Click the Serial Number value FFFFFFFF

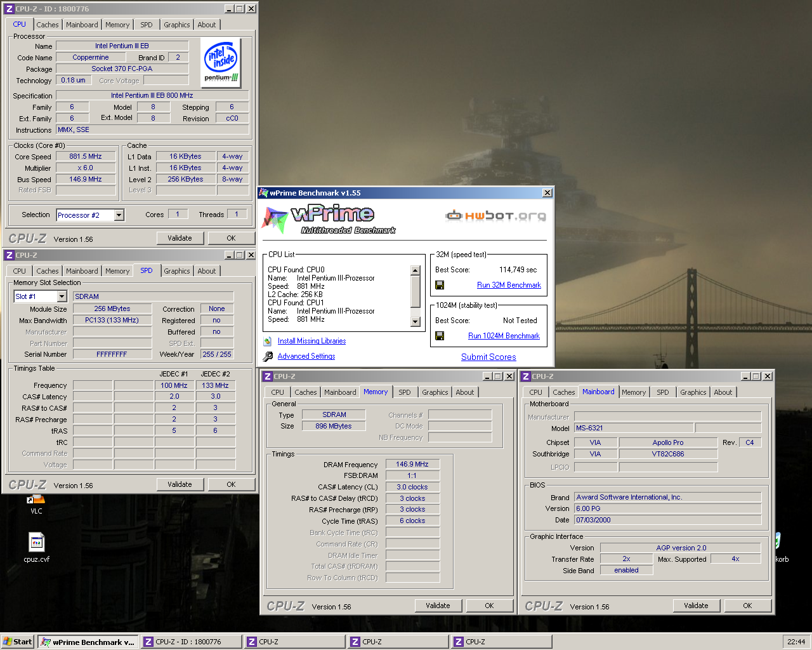tap(112, 354)
